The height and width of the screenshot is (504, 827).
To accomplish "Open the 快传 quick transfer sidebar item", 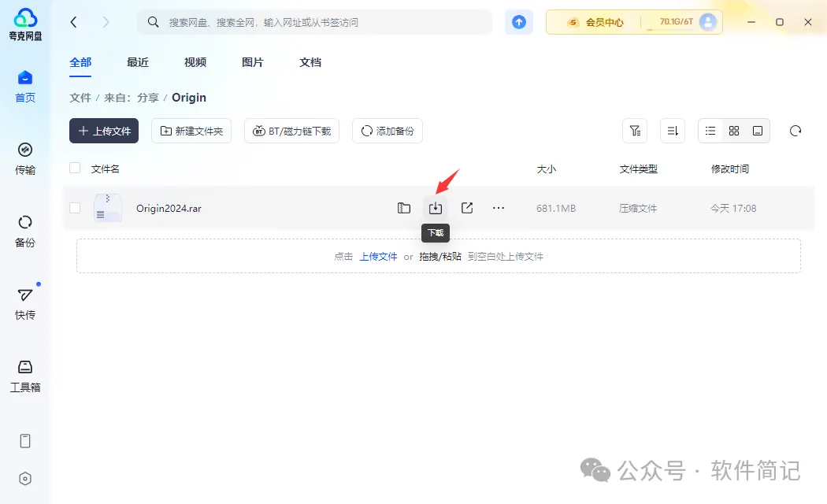I will click(24, 304).
